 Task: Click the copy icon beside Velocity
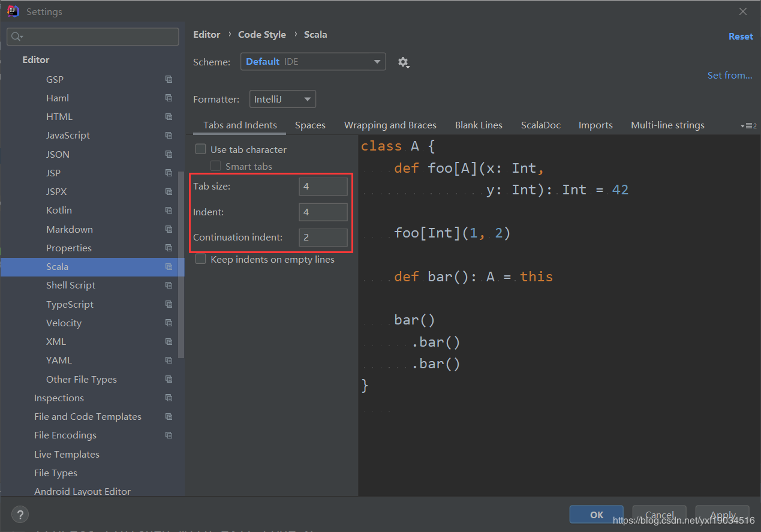tap(169, 323)
